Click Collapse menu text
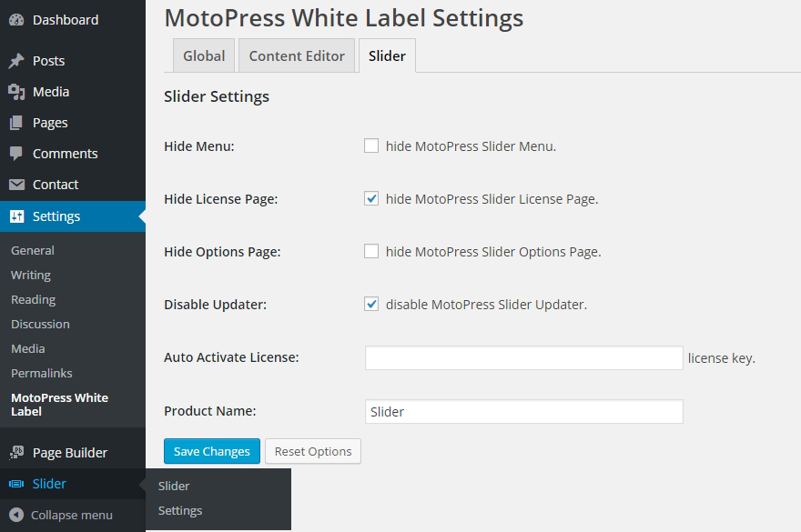The height and width of the screenshot is (532, 801). [x=72, y=515]
